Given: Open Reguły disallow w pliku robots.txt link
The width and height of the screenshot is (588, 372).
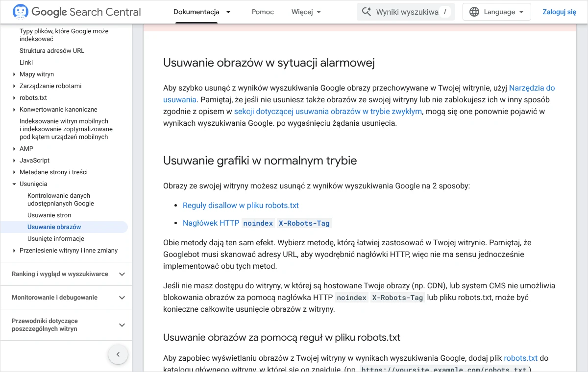Looking at the screenshot, I should (241, 206).
